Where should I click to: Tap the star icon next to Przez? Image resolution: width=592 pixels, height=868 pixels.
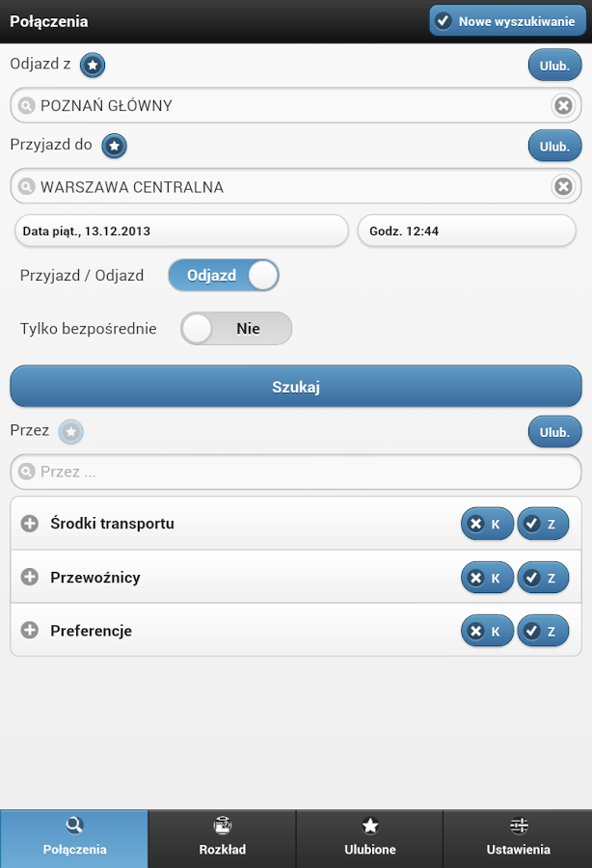point(71,432)
